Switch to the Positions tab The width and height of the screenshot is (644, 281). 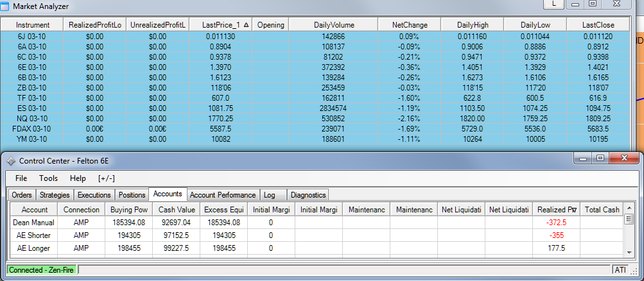[x=132, y=195]
